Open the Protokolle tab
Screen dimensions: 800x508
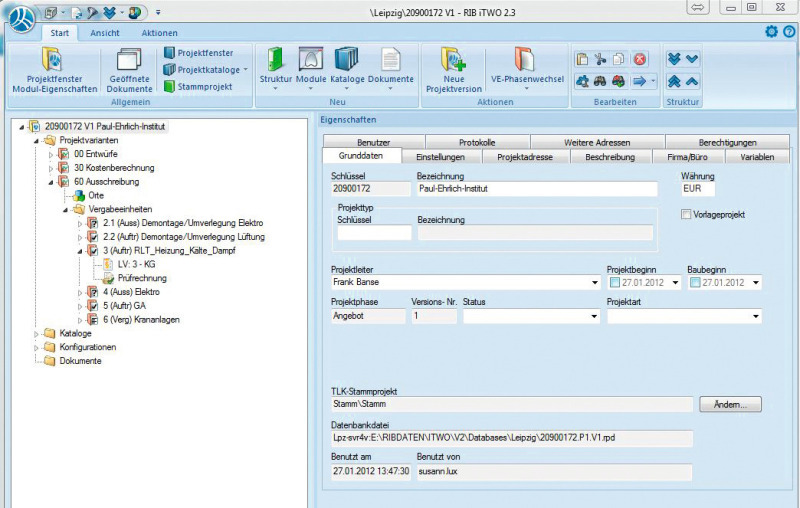point(477,142)
